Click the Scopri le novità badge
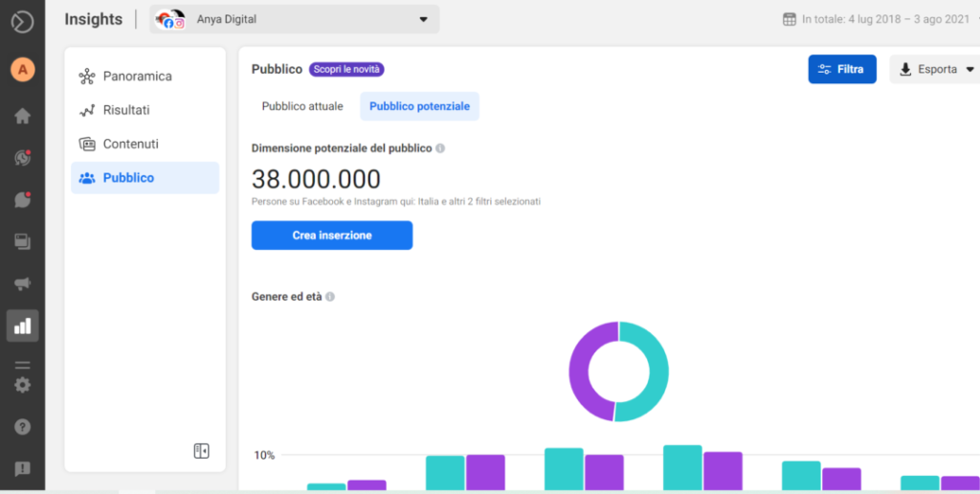 pyautogui.click(x=346, y=70)
